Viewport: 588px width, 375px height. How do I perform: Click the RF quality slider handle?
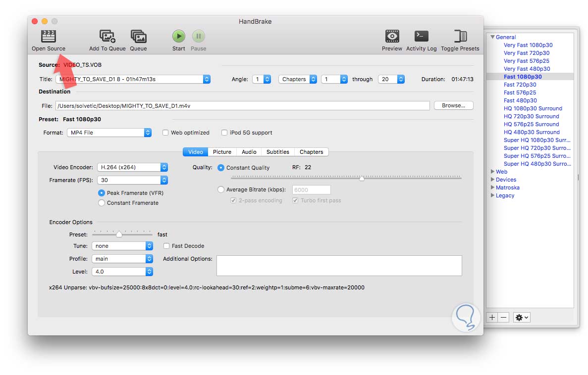tap(362, 178)
